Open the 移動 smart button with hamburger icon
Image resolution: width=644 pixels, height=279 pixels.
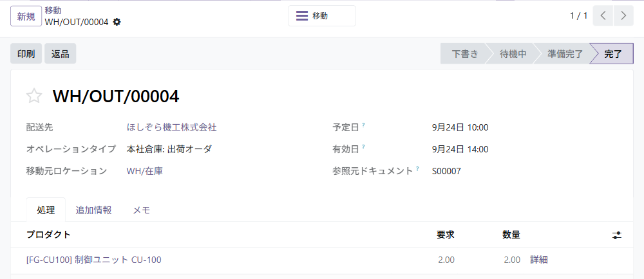[x=321, y=16]
